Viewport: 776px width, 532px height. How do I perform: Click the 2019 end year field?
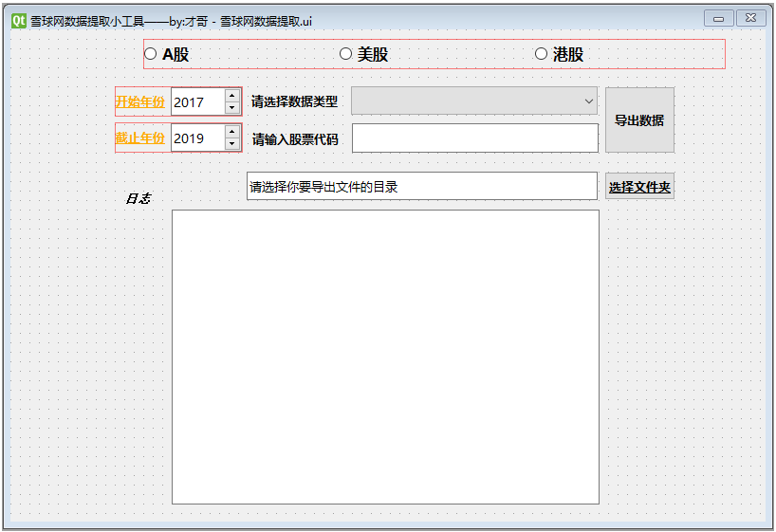[x=198, y=138]
